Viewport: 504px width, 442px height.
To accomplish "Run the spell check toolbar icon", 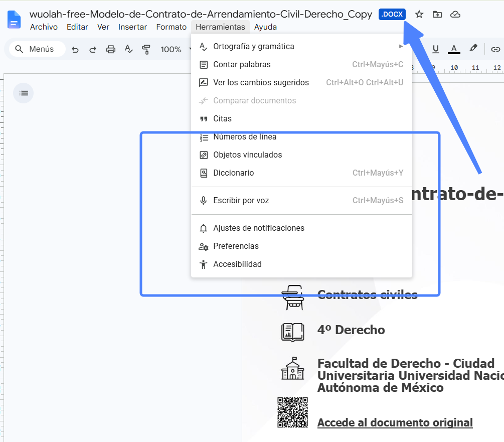I will [128, 49].
